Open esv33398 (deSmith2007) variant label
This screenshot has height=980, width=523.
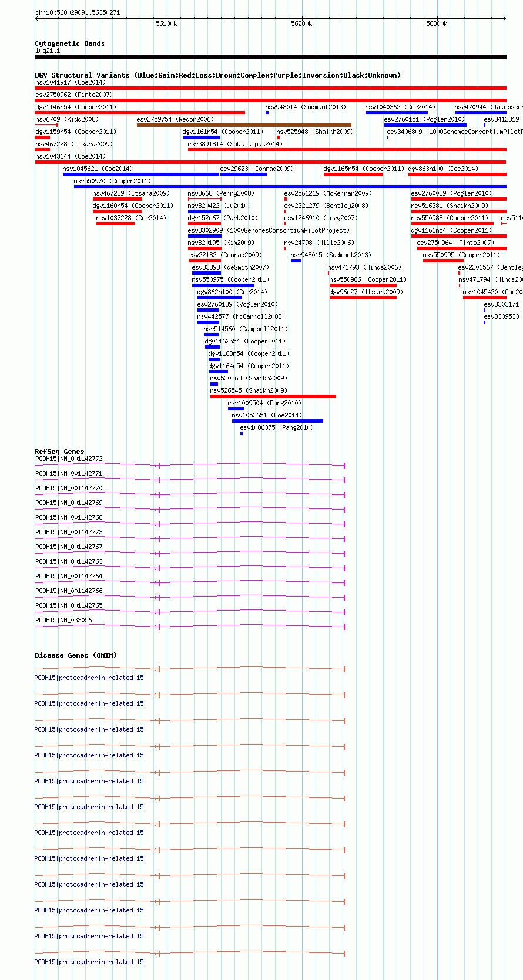click(230, 267)
